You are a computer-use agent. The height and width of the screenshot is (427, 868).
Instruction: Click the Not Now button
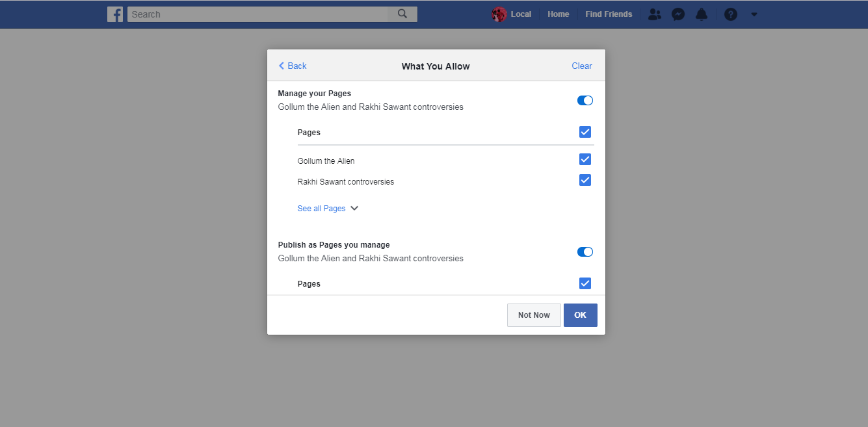[534, 315]
